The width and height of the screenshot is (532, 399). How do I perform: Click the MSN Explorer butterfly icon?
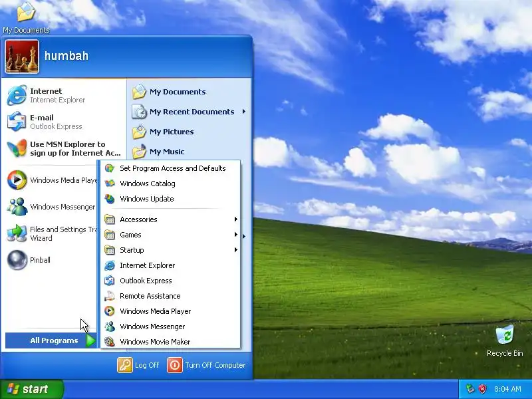17,148
